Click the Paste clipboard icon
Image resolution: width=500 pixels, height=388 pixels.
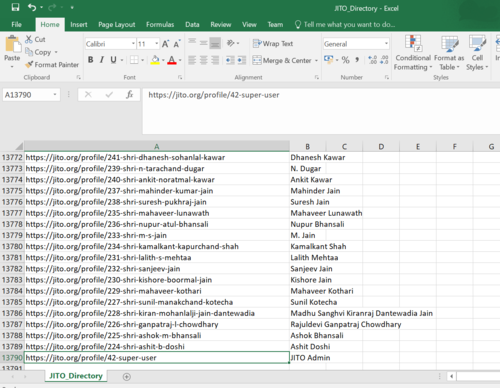[x=13, y=44]
